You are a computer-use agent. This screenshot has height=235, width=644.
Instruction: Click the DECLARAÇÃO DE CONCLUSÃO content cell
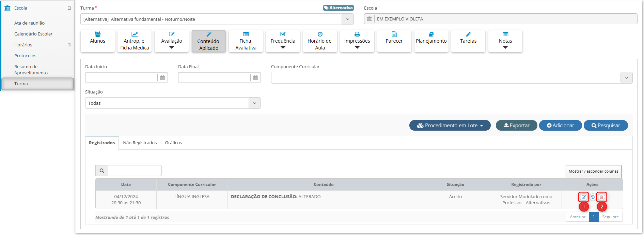[324, 200]
